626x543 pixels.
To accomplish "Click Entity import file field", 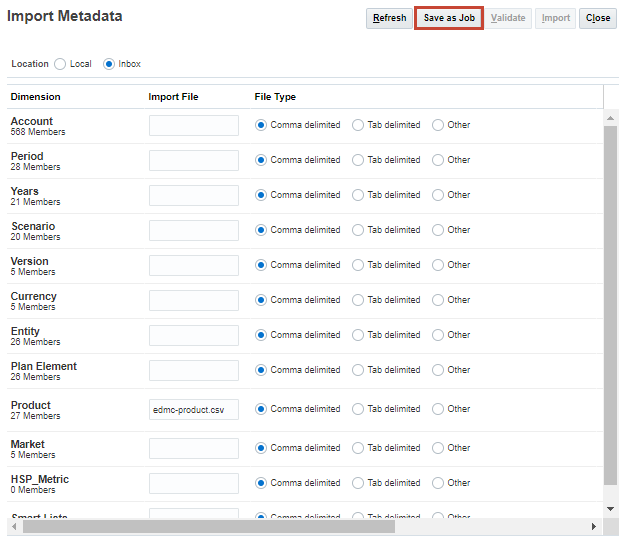I will point(194,335).
